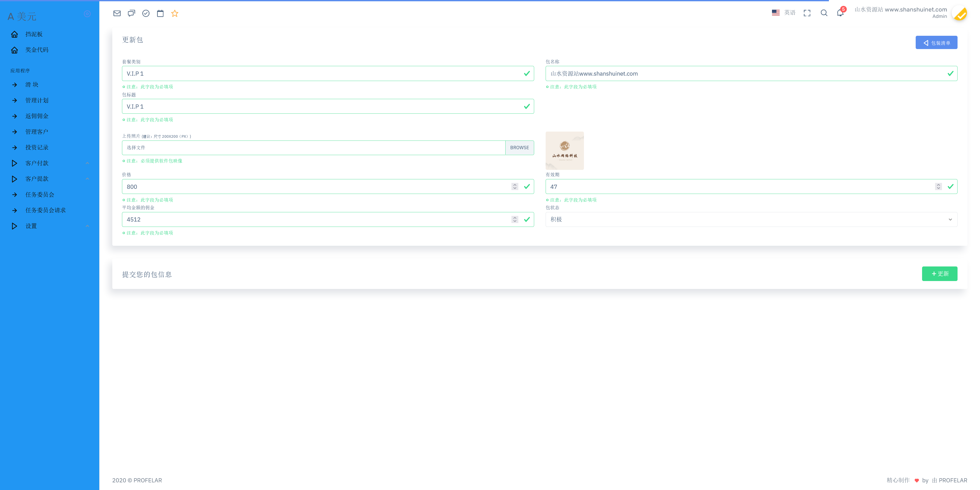Click the uploaded package image thumbnail
The height and width of the screenshot is (490, 980).
click(x=565, y=151)
